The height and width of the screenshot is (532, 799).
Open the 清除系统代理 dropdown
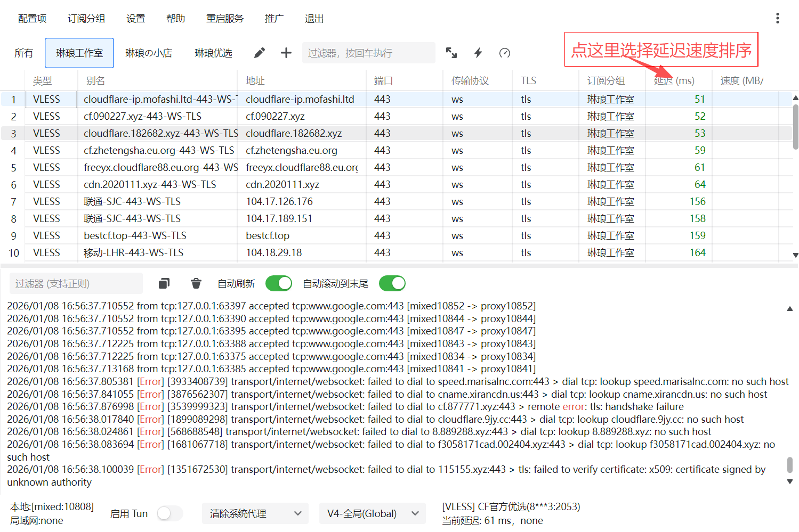coord(255,513)
